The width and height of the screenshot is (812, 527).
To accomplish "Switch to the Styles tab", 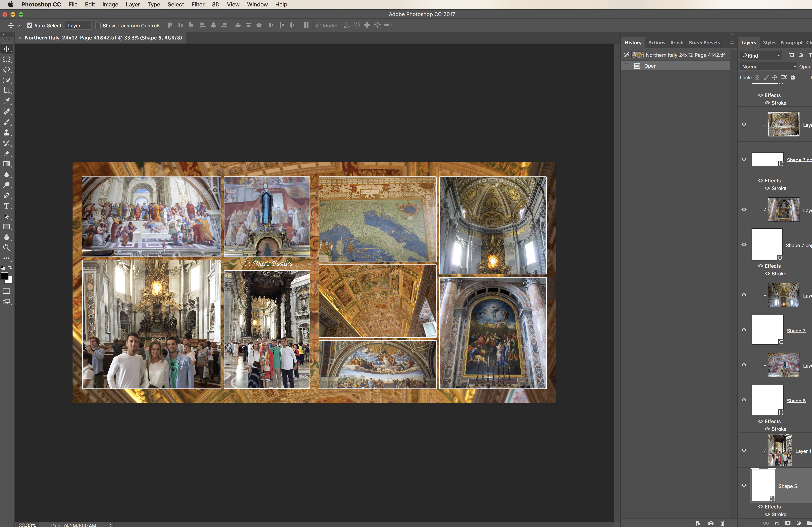I will click(769, 43).
